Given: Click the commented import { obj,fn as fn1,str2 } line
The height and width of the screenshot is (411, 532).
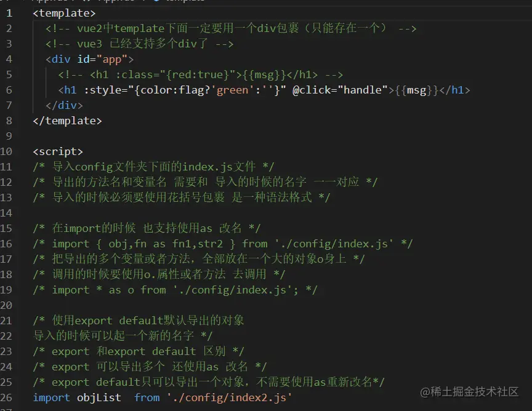Looking at the screenshot, I should coord(222,244).
